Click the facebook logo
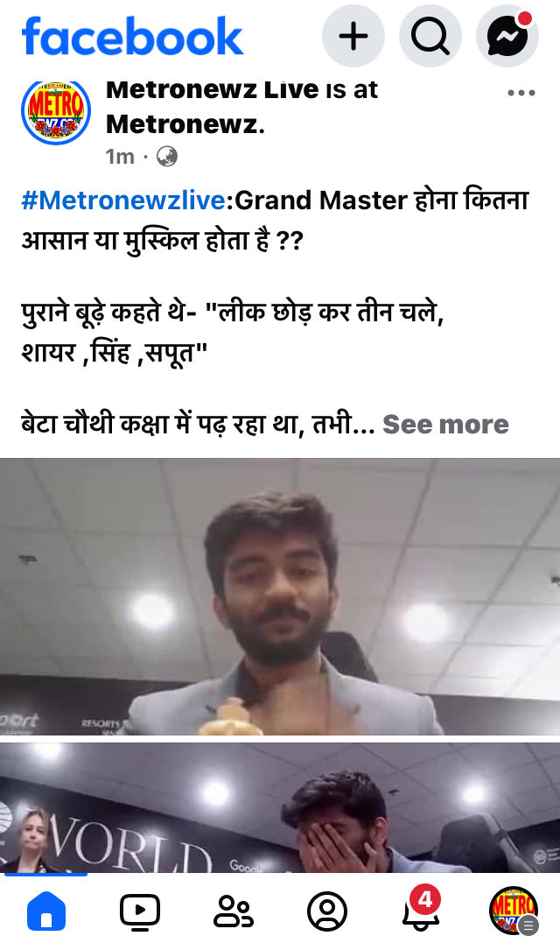 133,37
